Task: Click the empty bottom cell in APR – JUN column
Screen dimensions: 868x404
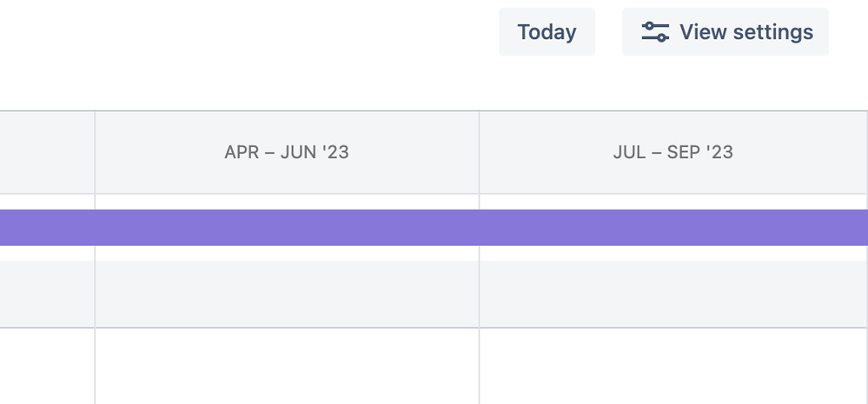Action: 287,367
